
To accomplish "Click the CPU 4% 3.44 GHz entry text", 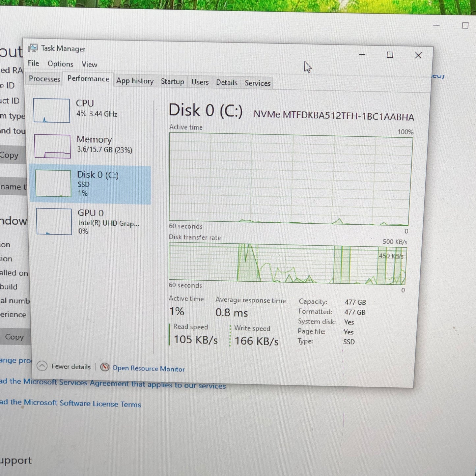I will [97, 108].
